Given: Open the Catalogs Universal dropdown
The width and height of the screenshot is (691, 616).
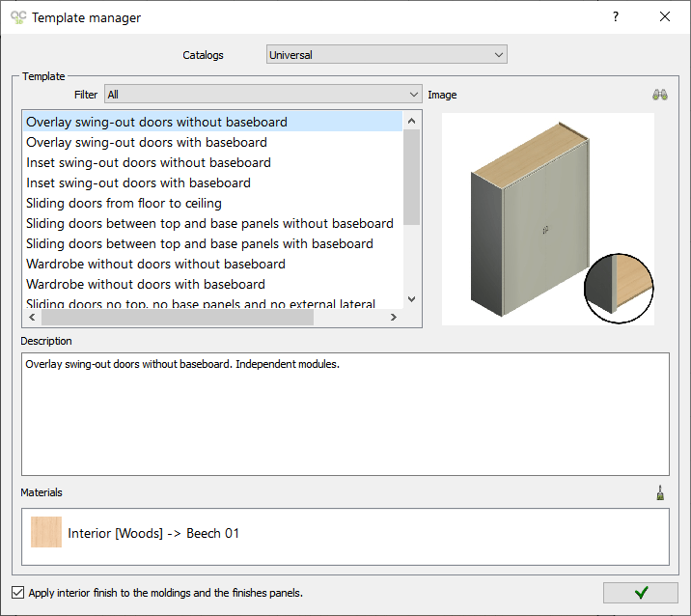Looking at the screenshot, I should (386, 55).
